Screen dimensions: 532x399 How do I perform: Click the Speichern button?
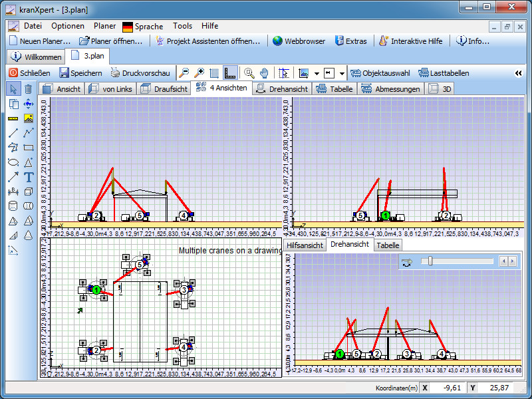[x=80, y=73]
